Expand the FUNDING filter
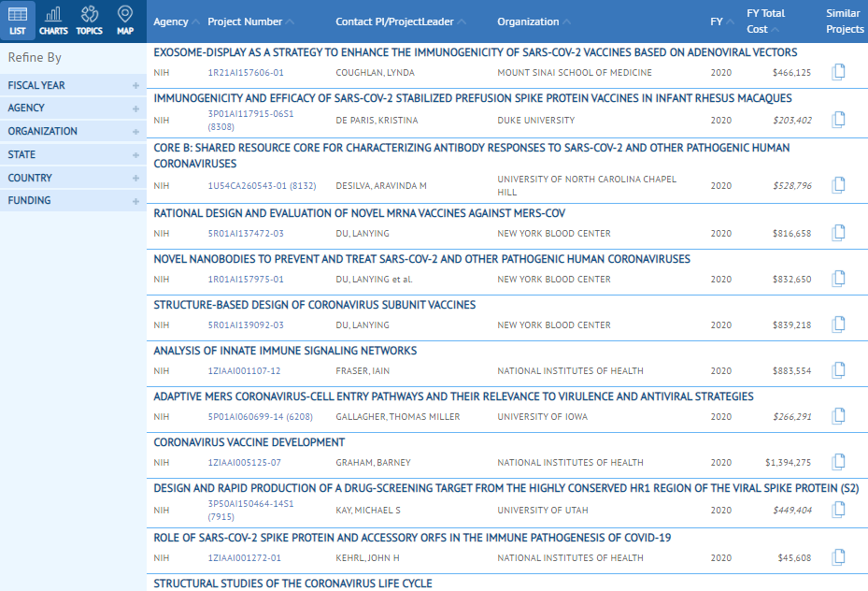The image size is (868, 591). (73, 200)
